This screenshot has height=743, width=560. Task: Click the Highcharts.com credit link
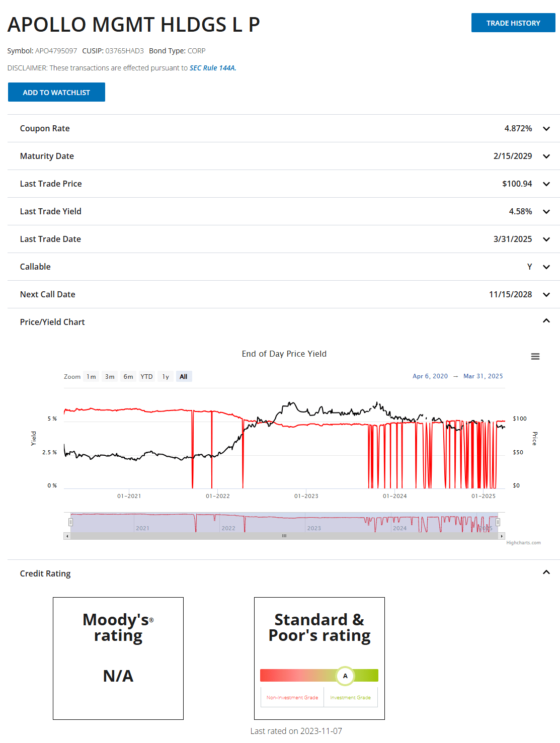523,542
